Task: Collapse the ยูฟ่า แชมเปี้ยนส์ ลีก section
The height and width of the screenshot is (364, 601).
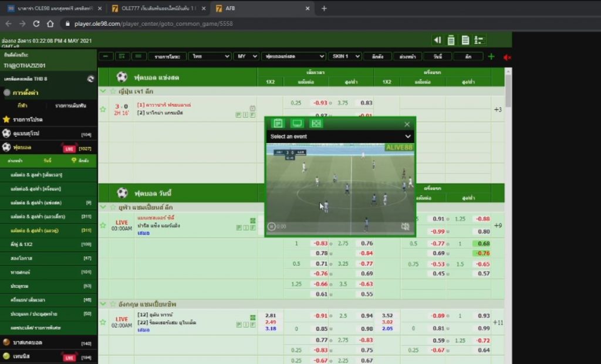Action: pos(103,207)
